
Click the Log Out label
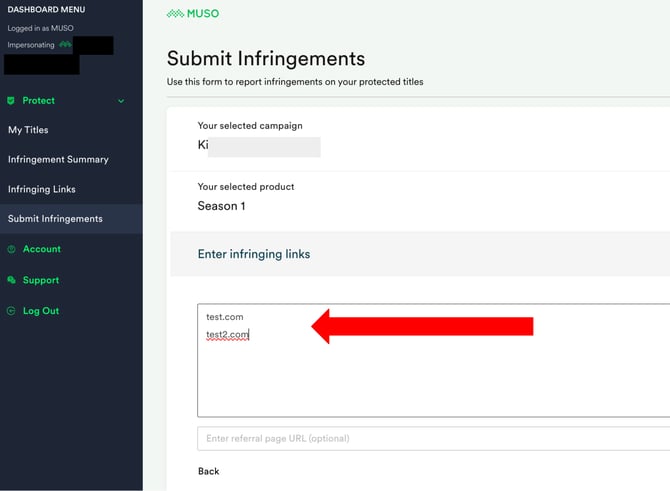pyautogui.click(x=41, y=311)
